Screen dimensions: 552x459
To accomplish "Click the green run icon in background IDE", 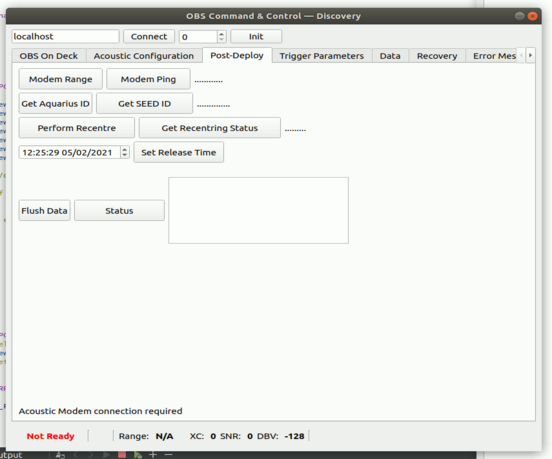I will coord(137,455).
